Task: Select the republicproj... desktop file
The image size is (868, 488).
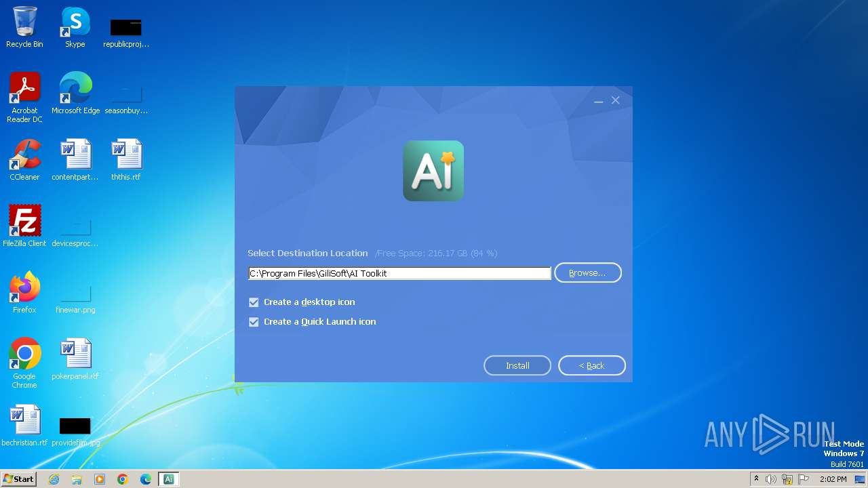Action: (126, 33)
